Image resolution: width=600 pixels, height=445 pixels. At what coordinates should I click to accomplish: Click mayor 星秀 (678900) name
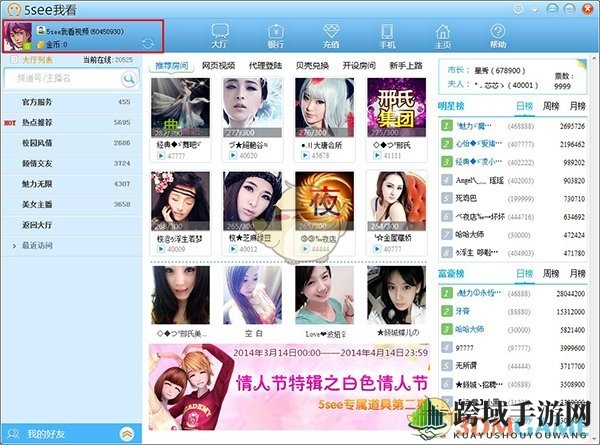tap(499, 71)
